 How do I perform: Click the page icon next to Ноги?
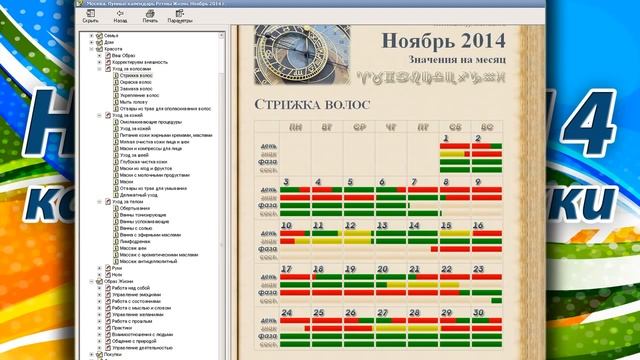(108, 275)
